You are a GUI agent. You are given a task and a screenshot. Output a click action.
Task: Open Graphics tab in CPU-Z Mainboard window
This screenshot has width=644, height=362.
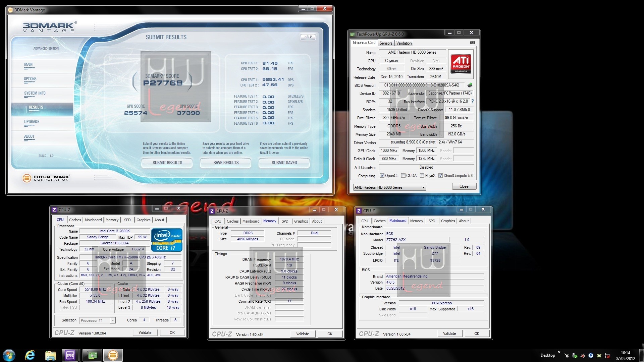click(448, 221)
